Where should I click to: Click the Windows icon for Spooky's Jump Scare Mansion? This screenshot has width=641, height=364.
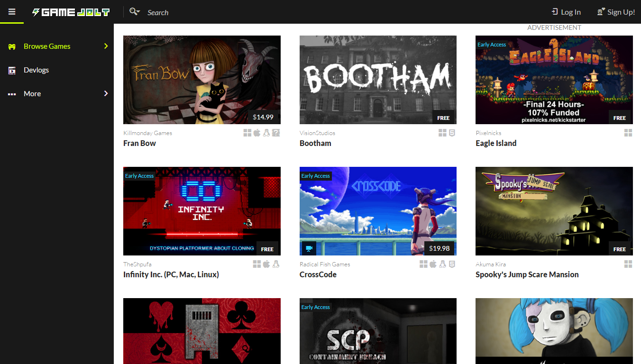(628, 264)
